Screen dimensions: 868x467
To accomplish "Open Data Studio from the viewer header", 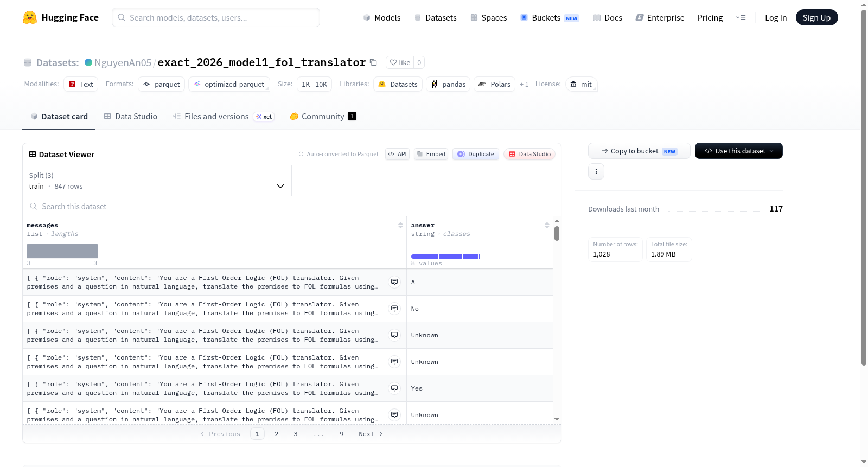I will point(529,154).
